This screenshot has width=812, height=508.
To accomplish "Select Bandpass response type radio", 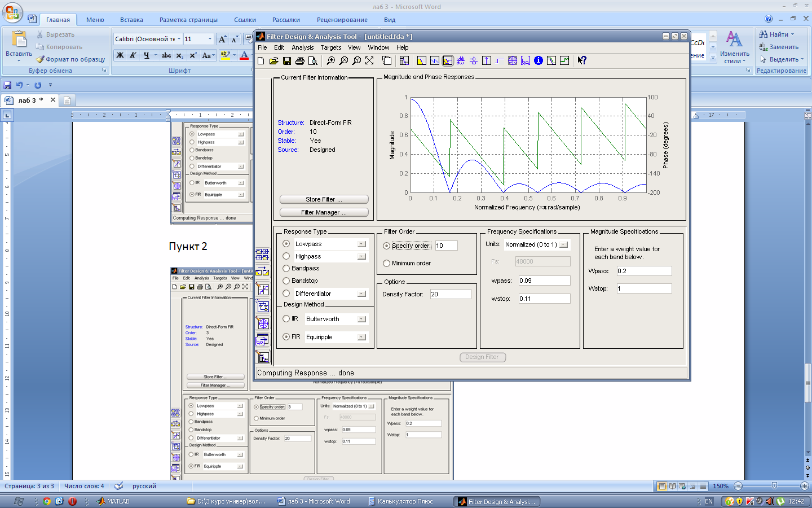I will point(286,268).
